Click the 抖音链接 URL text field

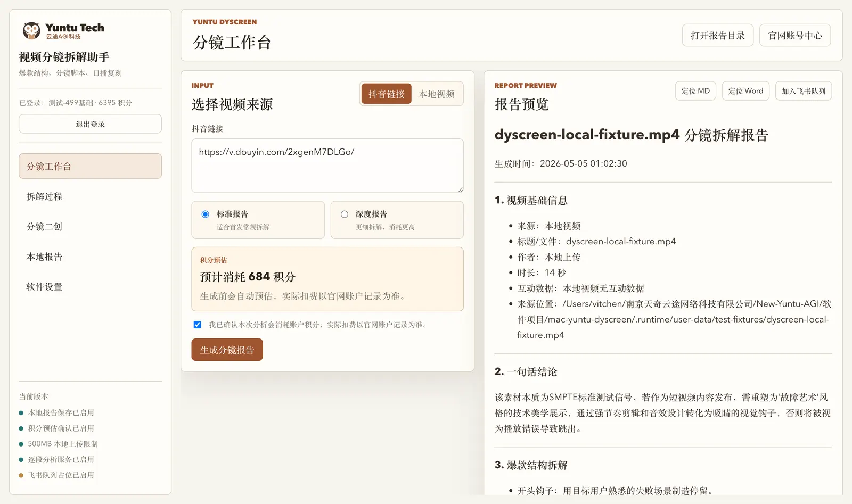(x=327, y=166)
